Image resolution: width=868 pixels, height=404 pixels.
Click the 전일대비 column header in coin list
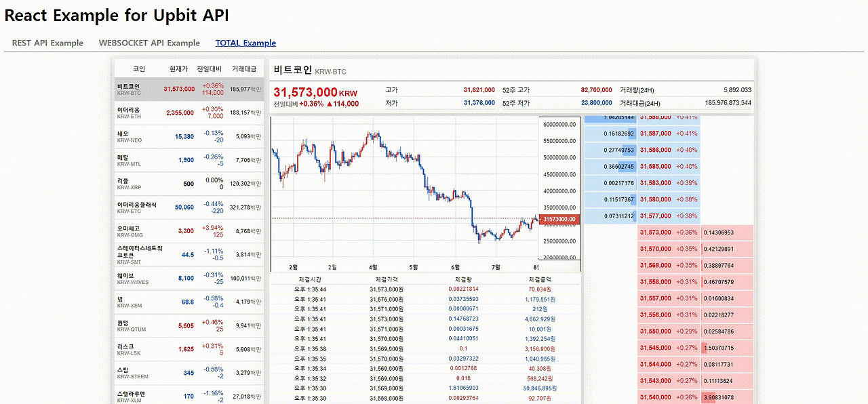coord(210,69)
